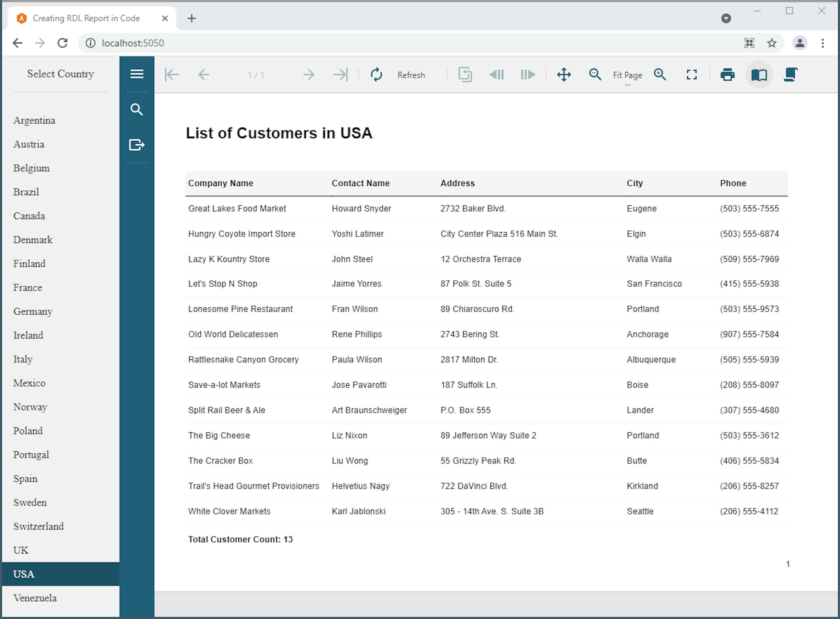Switch to single page view
Screen dimensions: 840x619
[759, 75]
